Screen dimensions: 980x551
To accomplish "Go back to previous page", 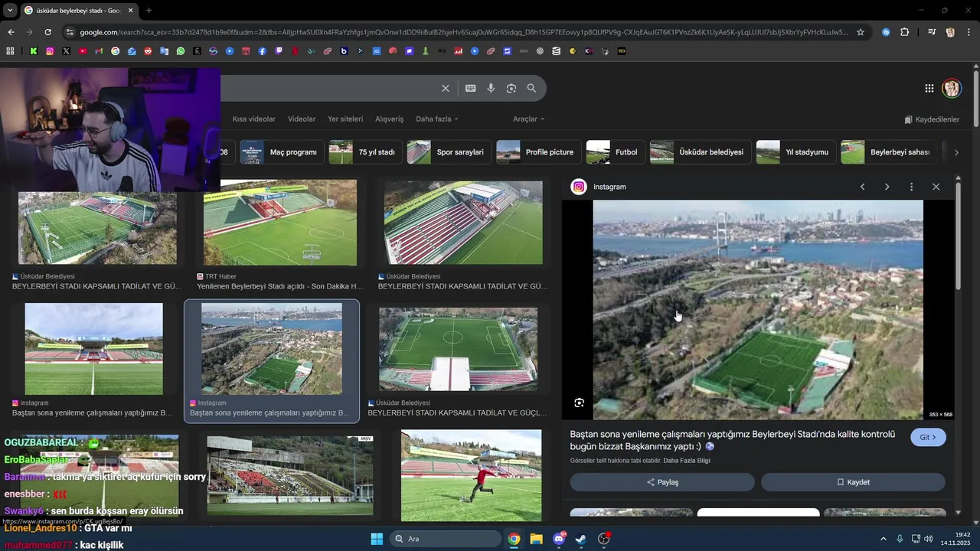I will click(11, 32).
